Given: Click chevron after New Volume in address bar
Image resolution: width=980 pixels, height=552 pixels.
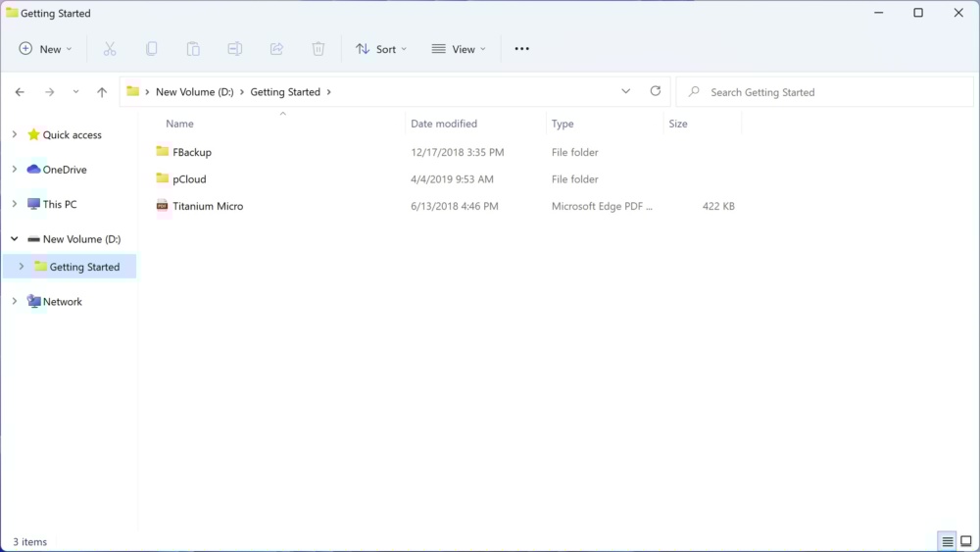Looking at the screenshot, I should point(242,92).
